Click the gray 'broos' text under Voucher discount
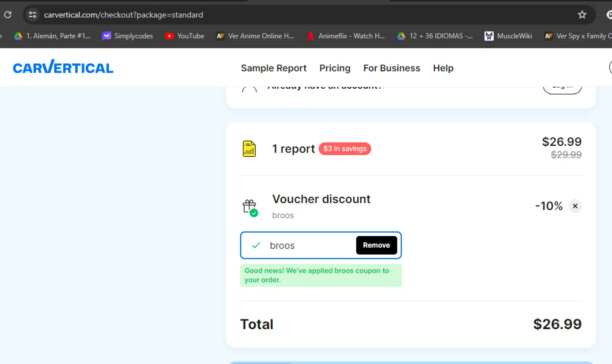 coord(283,215)
